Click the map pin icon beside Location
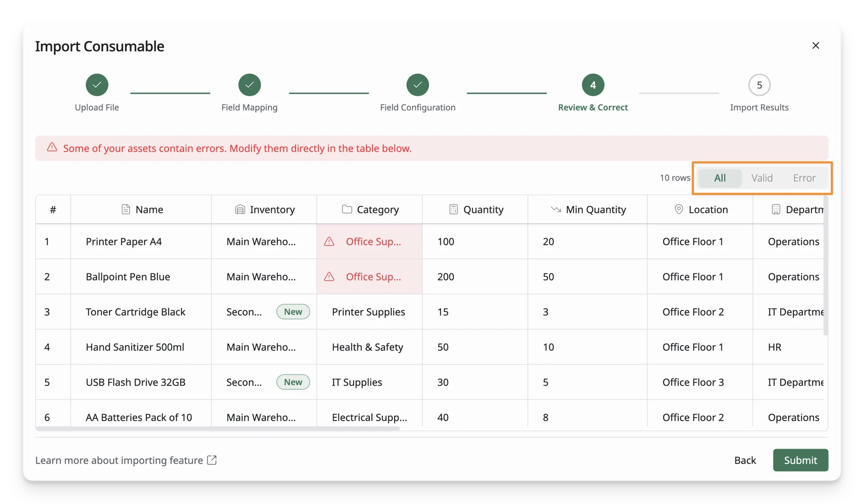The image size is (864, 504). (x=679, y=209)
